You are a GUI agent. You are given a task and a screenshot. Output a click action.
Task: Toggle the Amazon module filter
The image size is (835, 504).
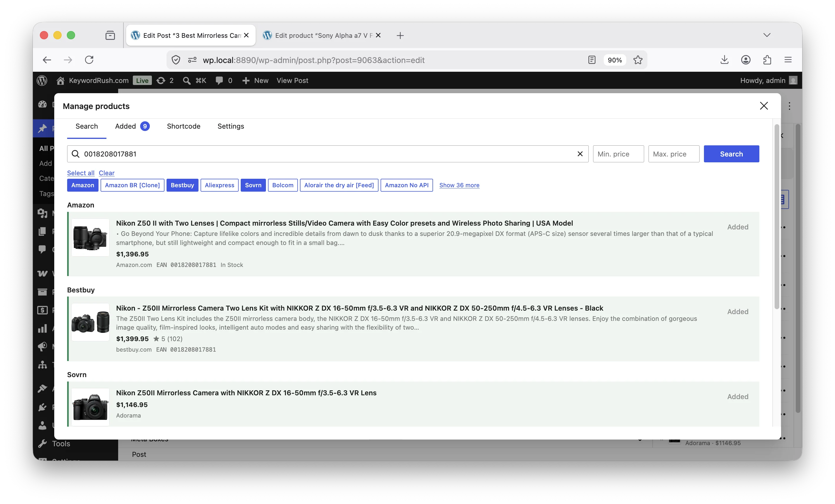(x=83, y=185)
